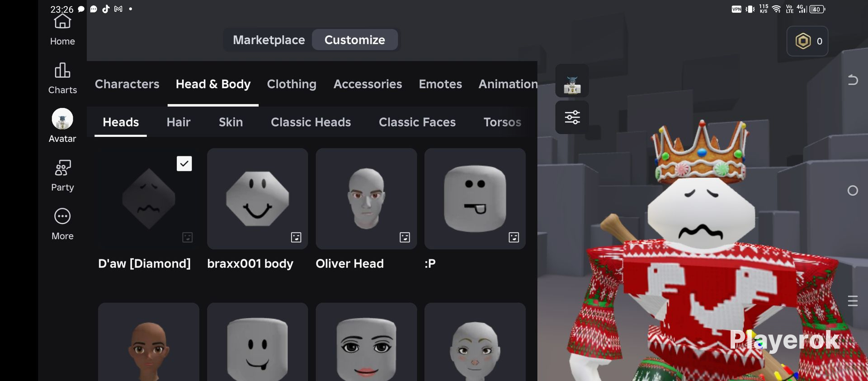The height and width of the screenshot is (381, 868).
Task: Equip the Oliver Head thumbnail
Action: tap(366, 199)
